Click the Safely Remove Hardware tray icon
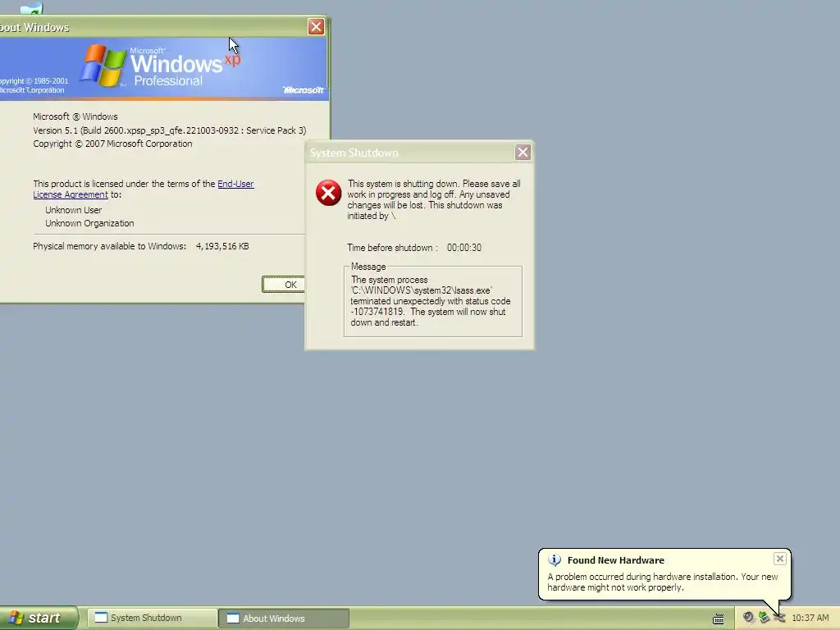The image size is (840, 630). pos(764,618)
